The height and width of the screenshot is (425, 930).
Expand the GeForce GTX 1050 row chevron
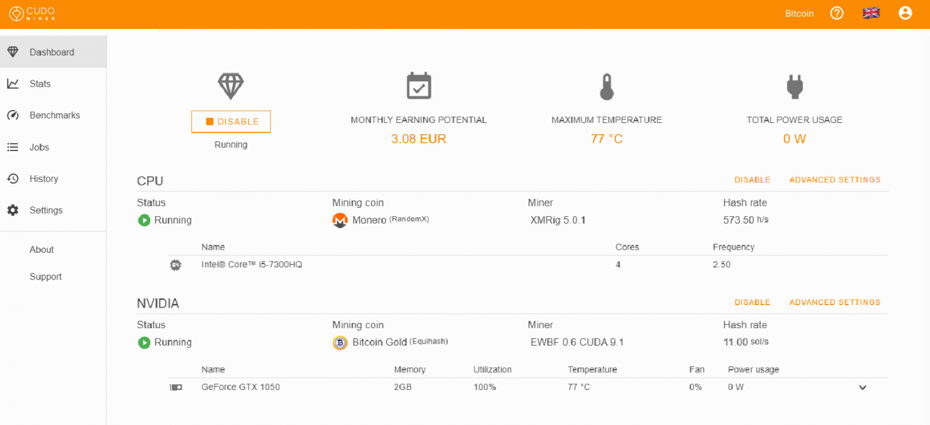click(862, 388)
